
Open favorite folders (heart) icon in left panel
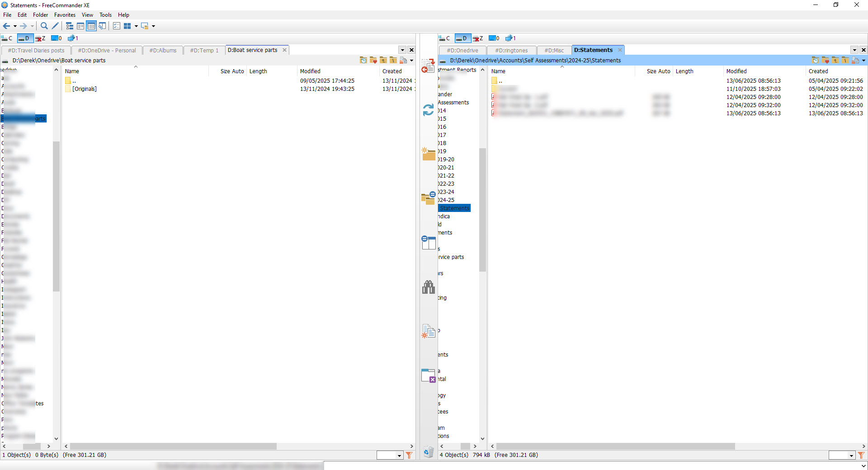pos(373,61)
